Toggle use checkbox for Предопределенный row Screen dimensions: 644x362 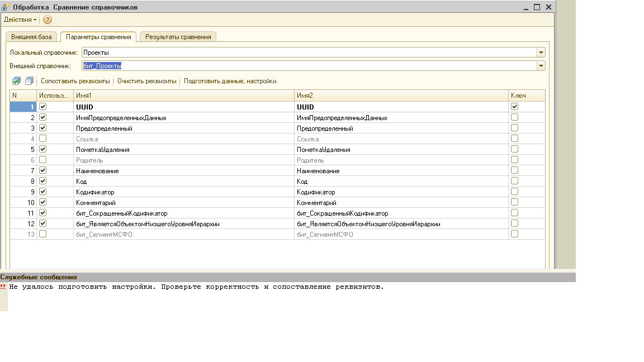(42, 127)
